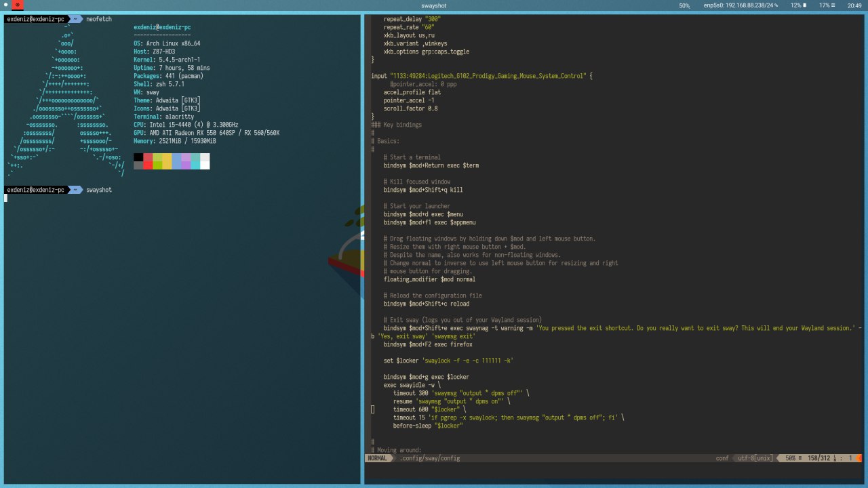868x488 pixels.
Task: Click the 'CPU: Intel i5-4440' line
Action: (x=186, y=125)
